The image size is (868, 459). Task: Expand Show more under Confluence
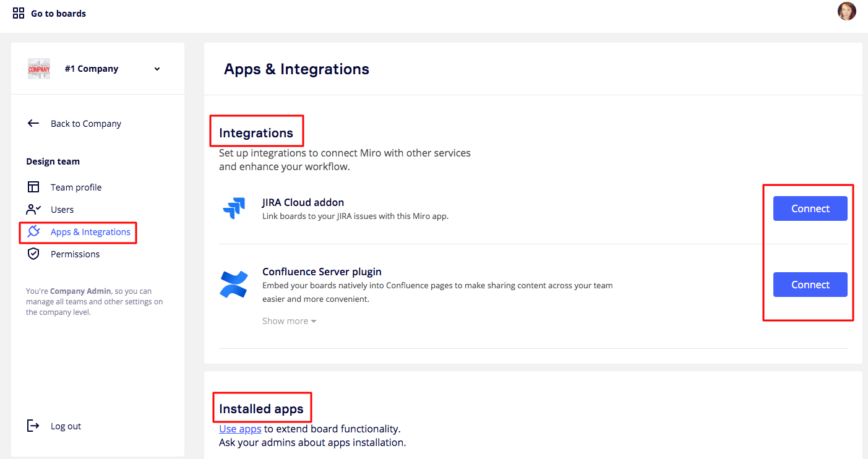pos(289,321)
